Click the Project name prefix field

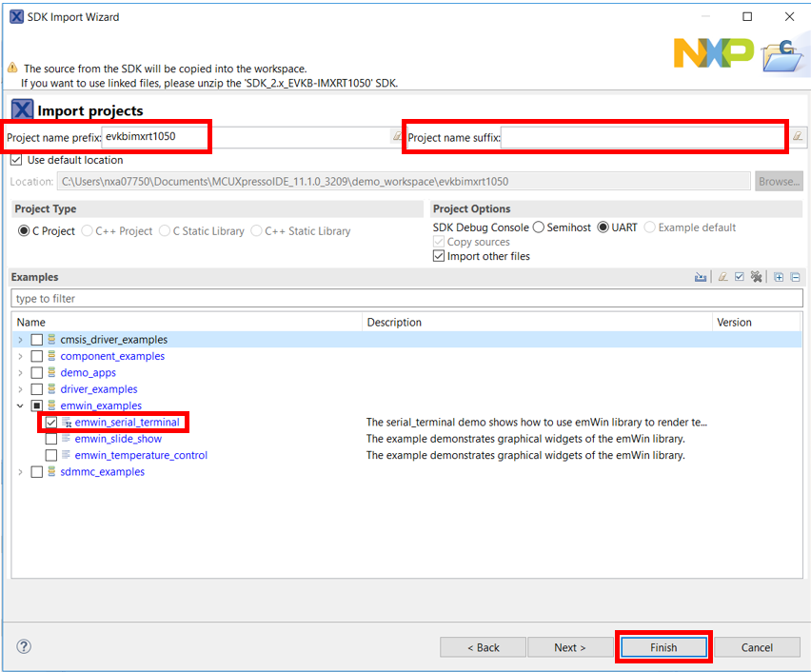247,137
